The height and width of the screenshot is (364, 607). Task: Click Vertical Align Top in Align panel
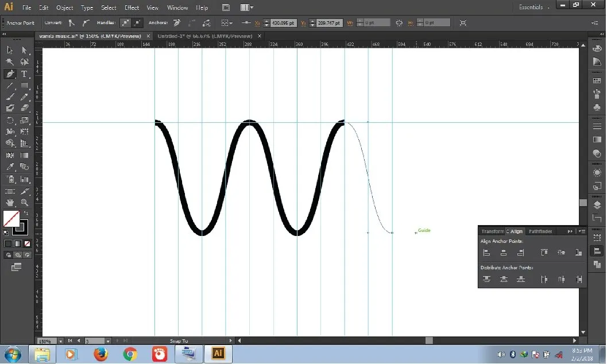(x=544, y=253)
